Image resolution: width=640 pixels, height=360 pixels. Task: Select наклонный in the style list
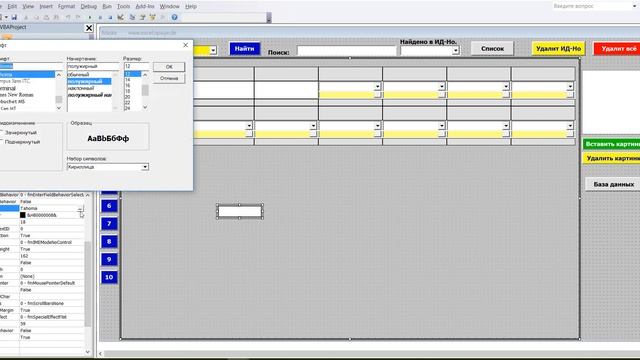click(81, 88)
